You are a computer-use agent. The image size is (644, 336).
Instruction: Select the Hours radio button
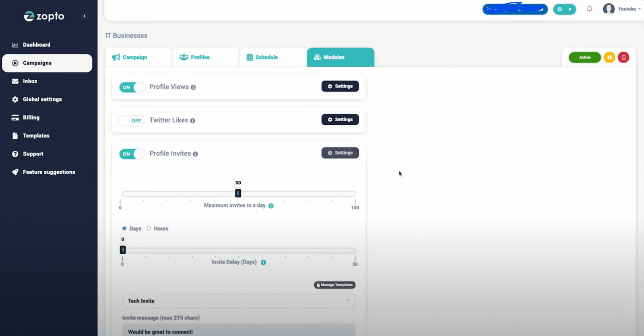(149, 228)
